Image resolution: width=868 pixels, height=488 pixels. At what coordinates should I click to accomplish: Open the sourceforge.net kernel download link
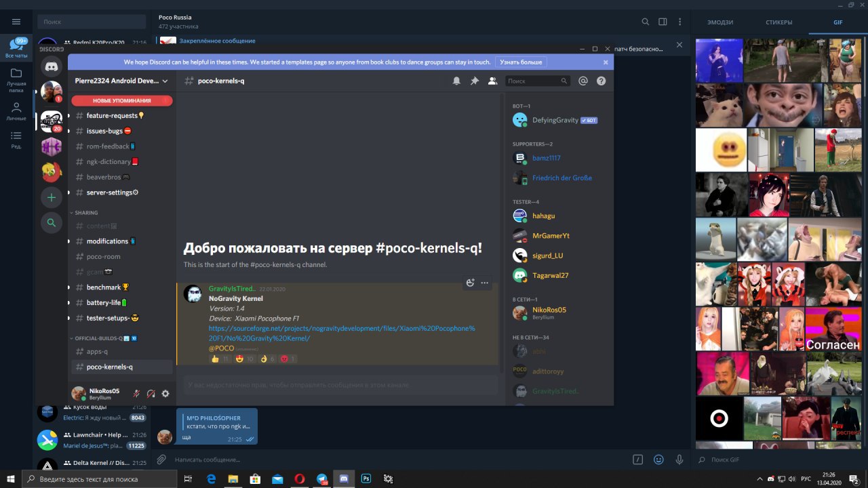coord(342,333)
